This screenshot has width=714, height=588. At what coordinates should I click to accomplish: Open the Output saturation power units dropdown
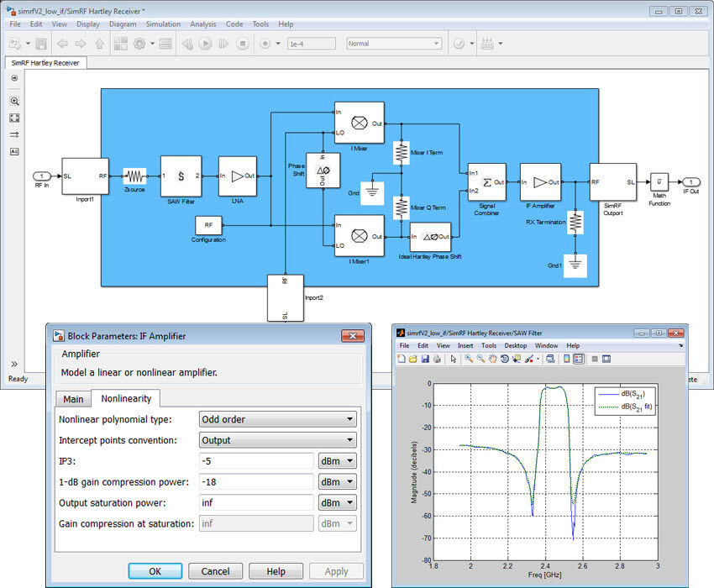pyautogui.click(x=338, y=503)
